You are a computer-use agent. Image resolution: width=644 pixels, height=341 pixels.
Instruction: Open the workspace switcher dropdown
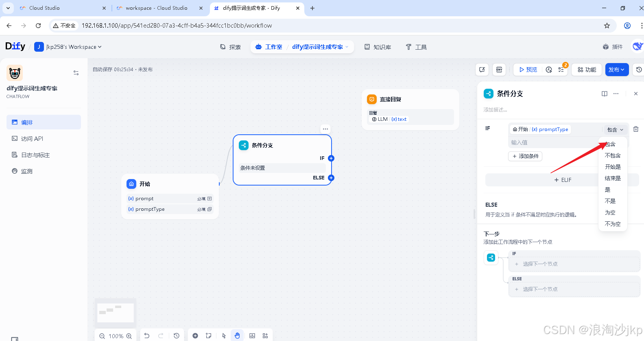(x=68, y=47)
